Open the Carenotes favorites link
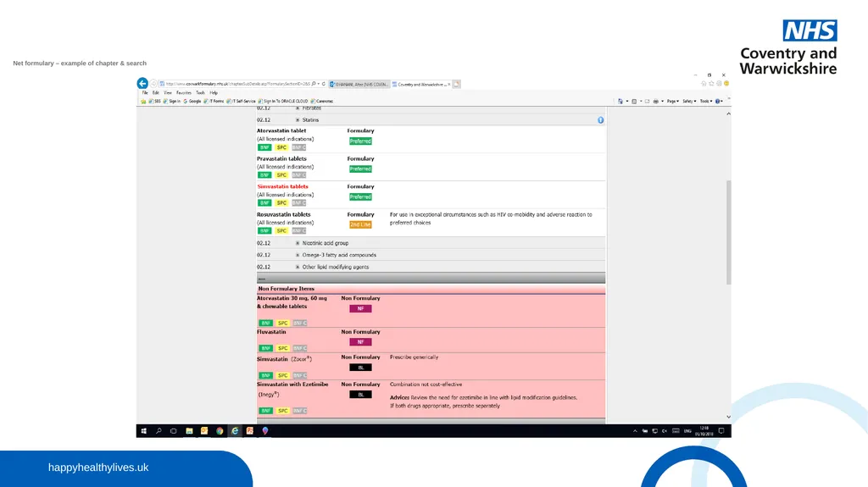Screen dimensions: 868x487 [x=321, y=102]
